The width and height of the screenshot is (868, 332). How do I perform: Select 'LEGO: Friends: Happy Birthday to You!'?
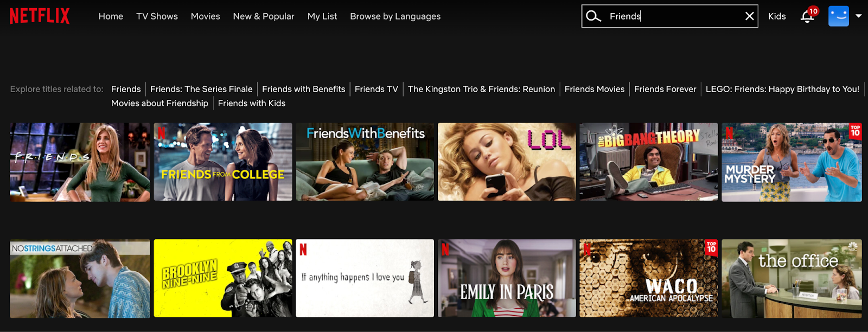click(x=782, y=89)
